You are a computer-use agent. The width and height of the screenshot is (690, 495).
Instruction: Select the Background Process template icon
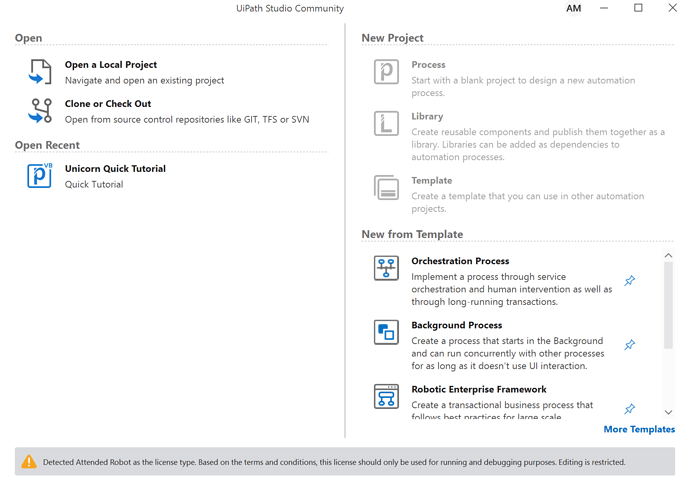click(386, 332)
